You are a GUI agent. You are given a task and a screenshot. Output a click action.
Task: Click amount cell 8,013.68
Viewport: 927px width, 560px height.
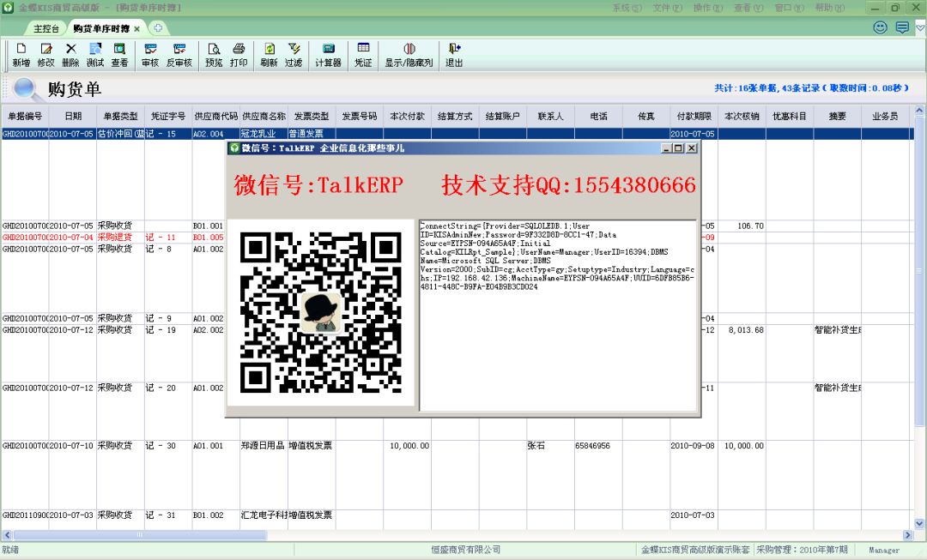746,329
